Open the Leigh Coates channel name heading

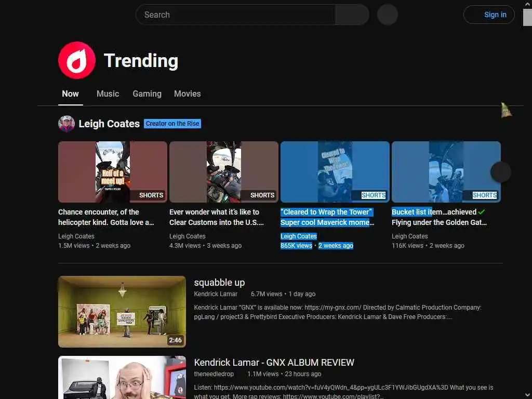(x=109, y=124)
